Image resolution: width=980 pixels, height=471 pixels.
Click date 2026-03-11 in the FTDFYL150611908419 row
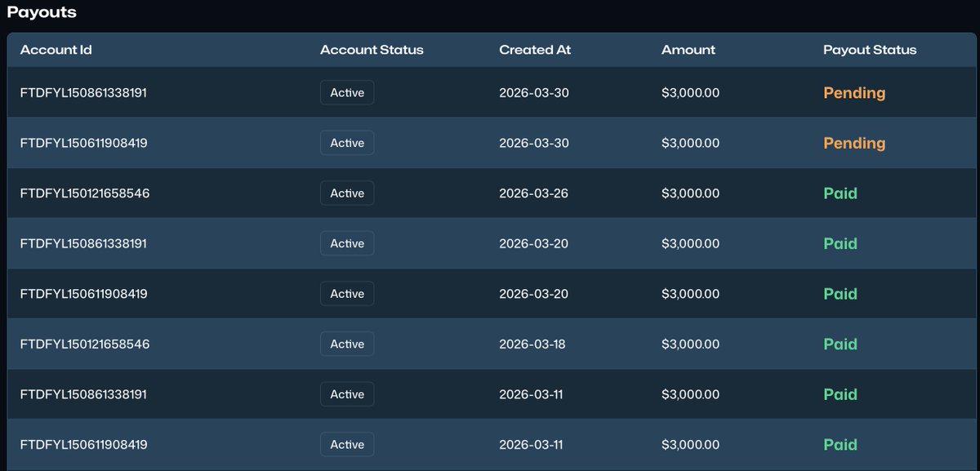click(x=531, y=444)
